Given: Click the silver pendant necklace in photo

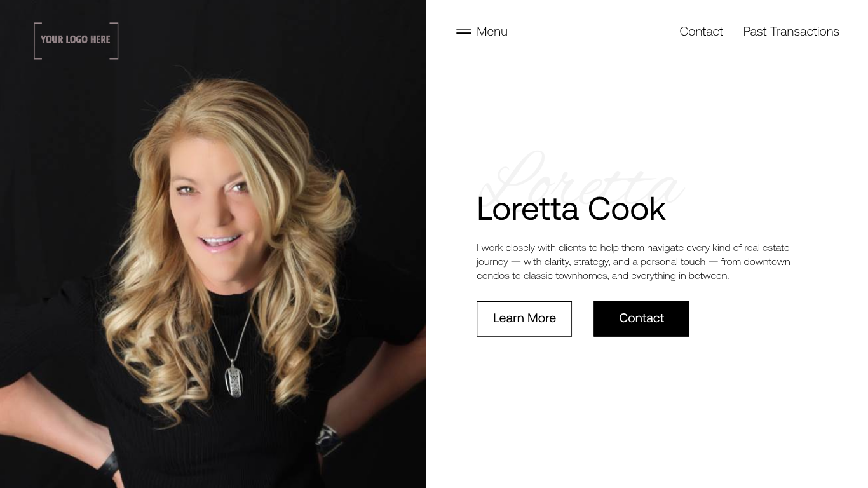Looking at the screenshot, I should 234,377.
